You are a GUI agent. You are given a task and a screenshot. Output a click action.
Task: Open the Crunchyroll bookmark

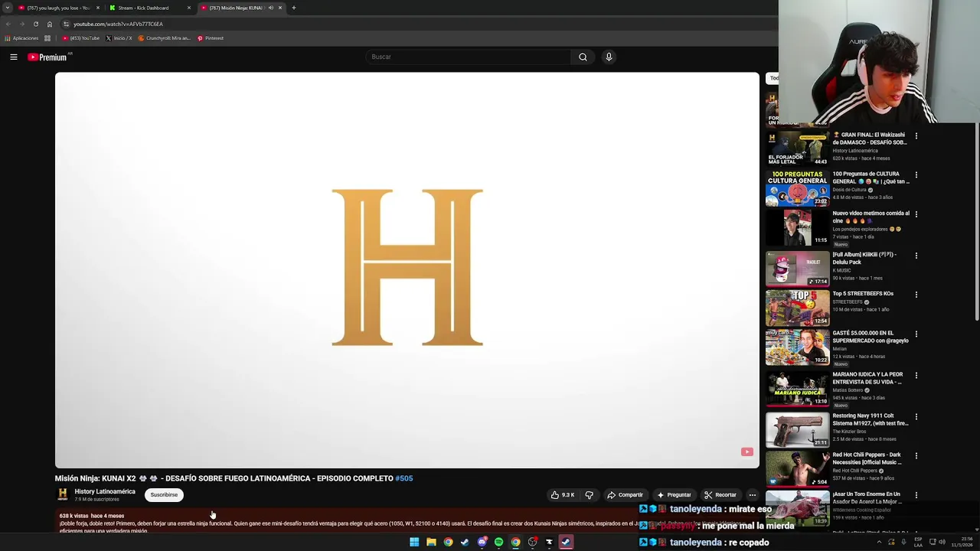pyautogui.click(x=164, y=38)
